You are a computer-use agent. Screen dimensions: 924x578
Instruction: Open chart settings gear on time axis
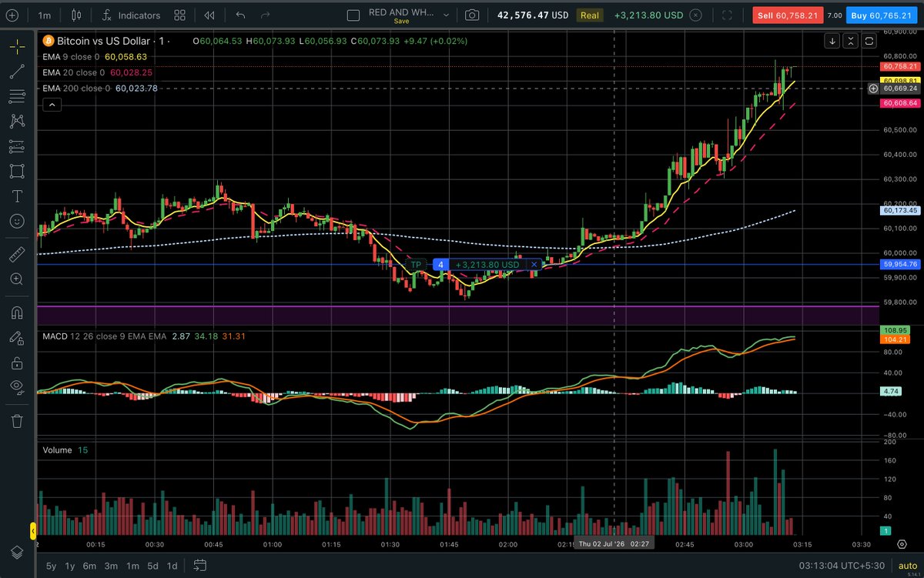point(902,544)
